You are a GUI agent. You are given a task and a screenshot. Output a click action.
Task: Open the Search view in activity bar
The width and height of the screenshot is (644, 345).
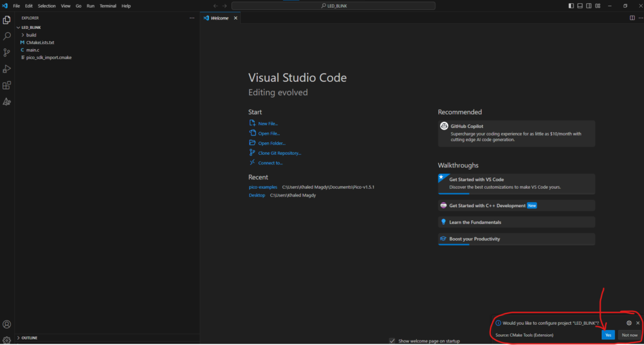(7, 37)
